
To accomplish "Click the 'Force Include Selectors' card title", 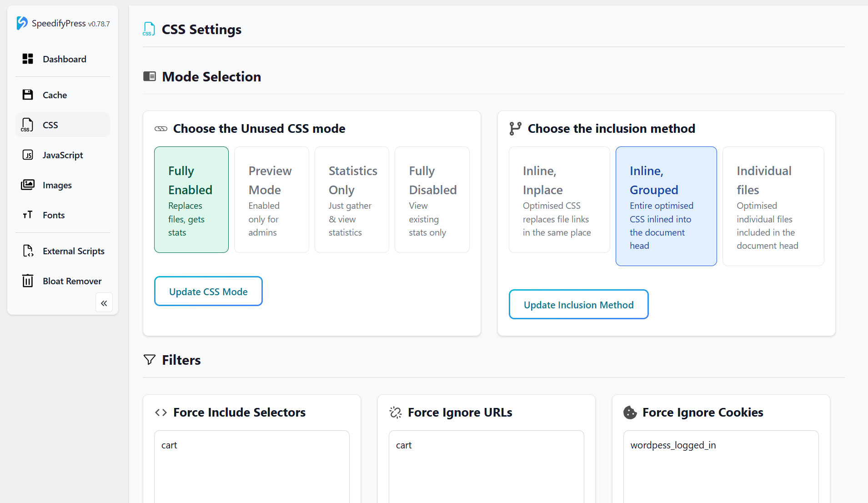I will [239, 412].
